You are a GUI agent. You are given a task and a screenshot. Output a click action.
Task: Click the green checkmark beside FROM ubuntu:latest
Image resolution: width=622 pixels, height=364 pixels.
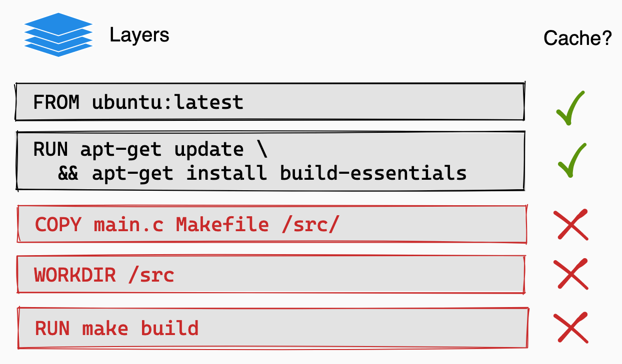[x=570, y=108]
